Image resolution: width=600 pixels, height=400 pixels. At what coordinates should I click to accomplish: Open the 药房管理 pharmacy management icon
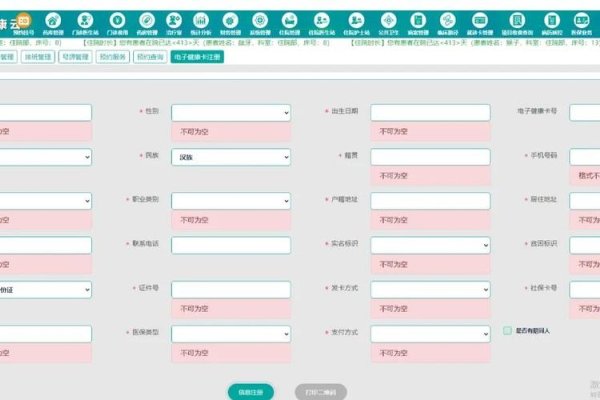pos(147,24)
